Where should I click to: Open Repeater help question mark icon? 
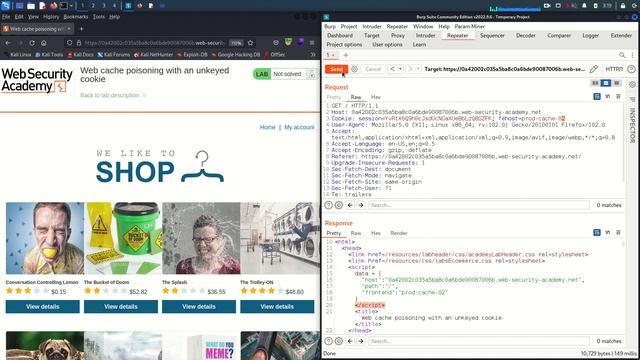(x=631, y=69)
